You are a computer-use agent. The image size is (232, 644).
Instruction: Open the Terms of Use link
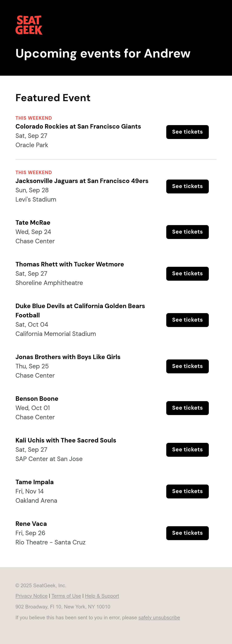pyautogui.click(x=66, y=596)
